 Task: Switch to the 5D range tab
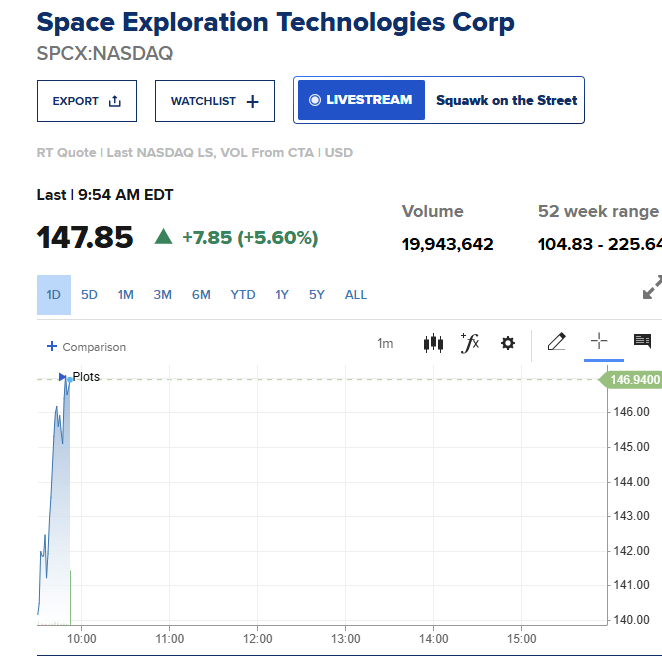click(89, 295)
